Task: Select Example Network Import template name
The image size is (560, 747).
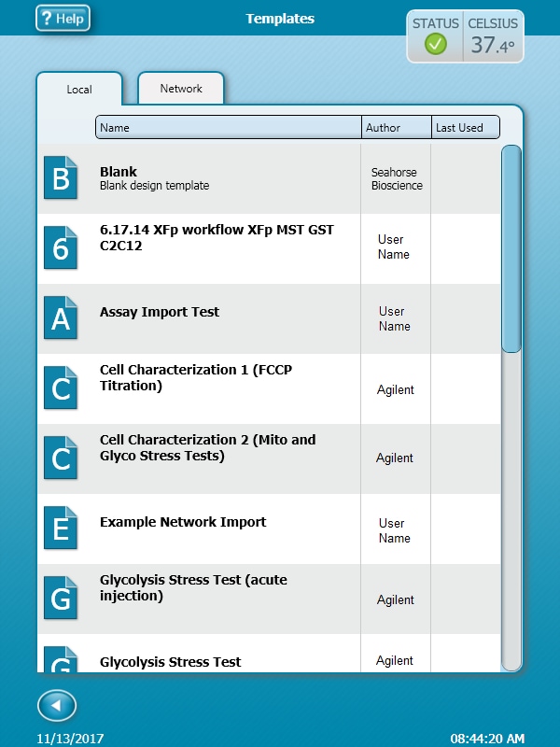Action: (183, 522)
